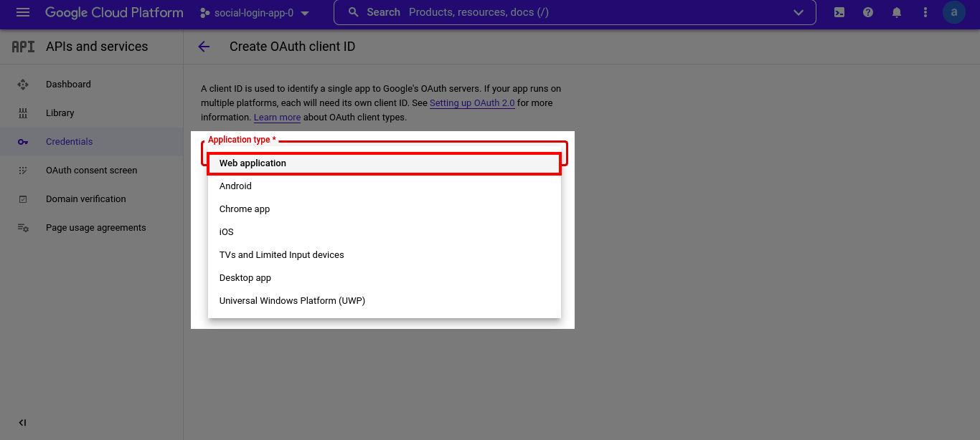Image resolution: width=980 pixels, height=440 pixels.
Task: Click the Dashboard icon in sidebar
Action: point(23,85)
